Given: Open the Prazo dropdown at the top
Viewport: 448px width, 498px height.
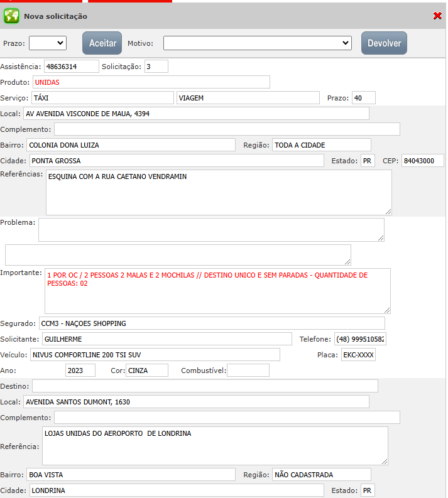Looking at the screenshot, I should click(x=48, y=43).
